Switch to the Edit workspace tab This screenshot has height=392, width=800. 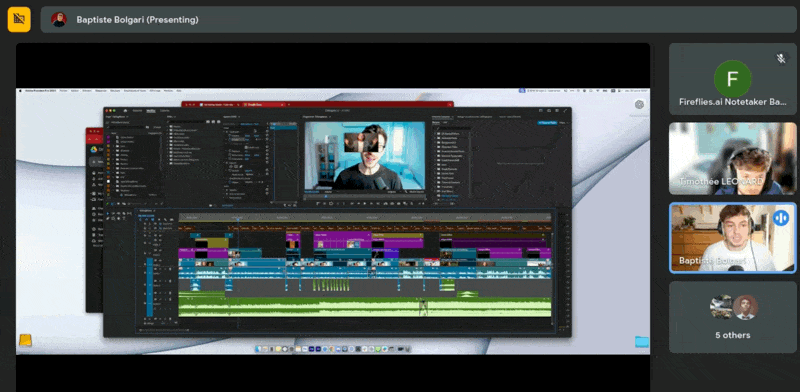[151, 110]
